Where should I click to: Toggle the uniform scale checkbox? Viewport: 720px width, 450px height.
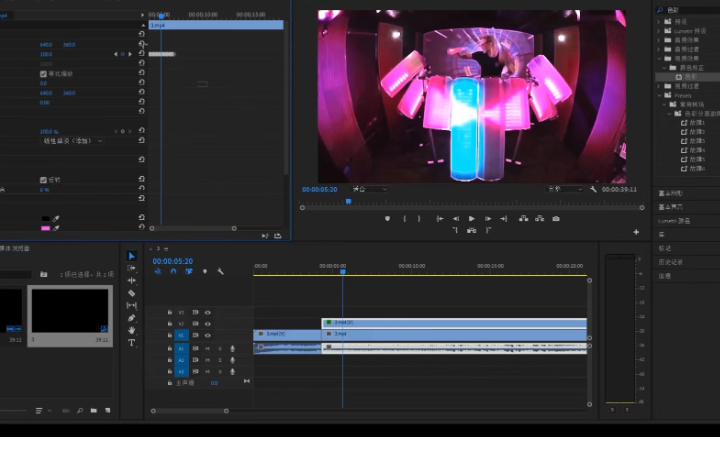click(x=43, y=74)
